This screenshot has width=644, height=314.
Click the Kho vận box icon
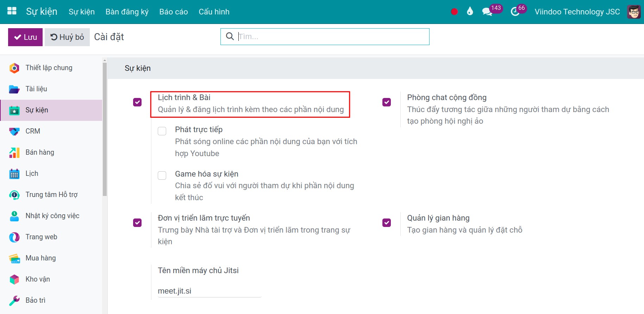pos(14,279)
